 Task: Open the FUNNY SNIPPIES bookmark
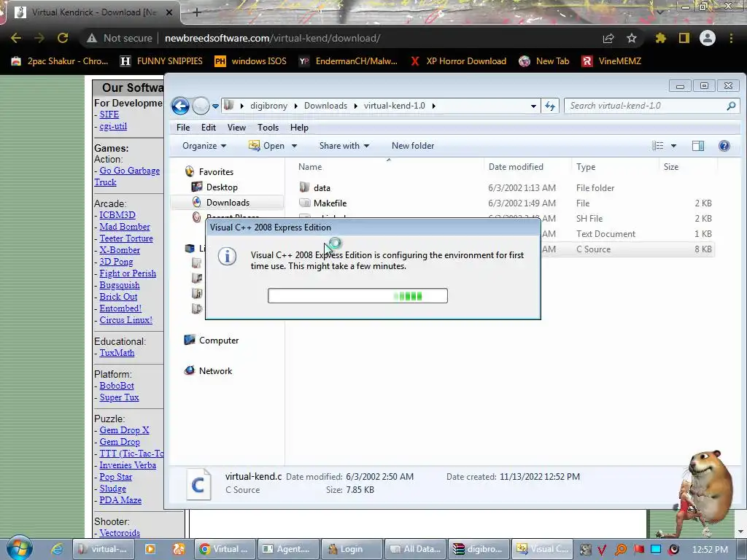161,61
